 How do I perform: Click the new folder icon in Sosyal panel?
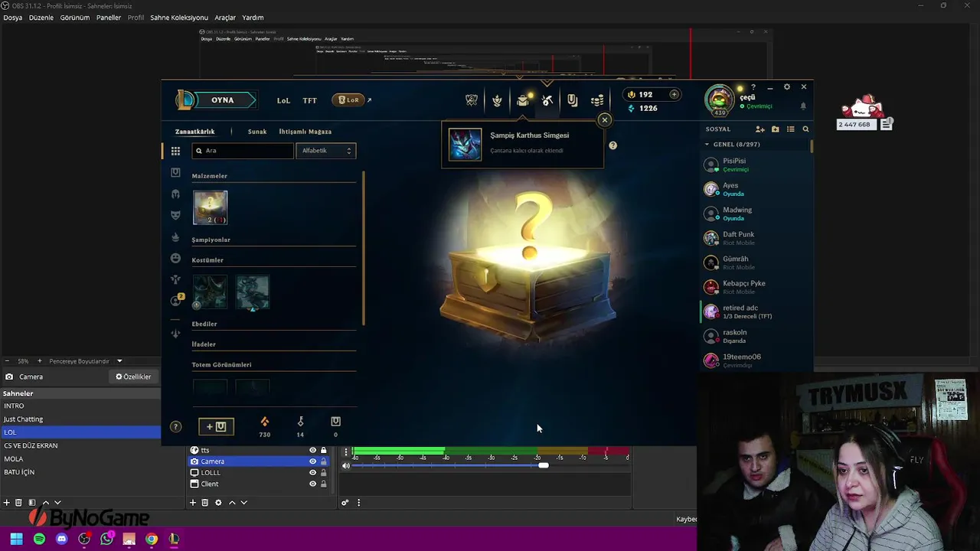click(775, 129)
